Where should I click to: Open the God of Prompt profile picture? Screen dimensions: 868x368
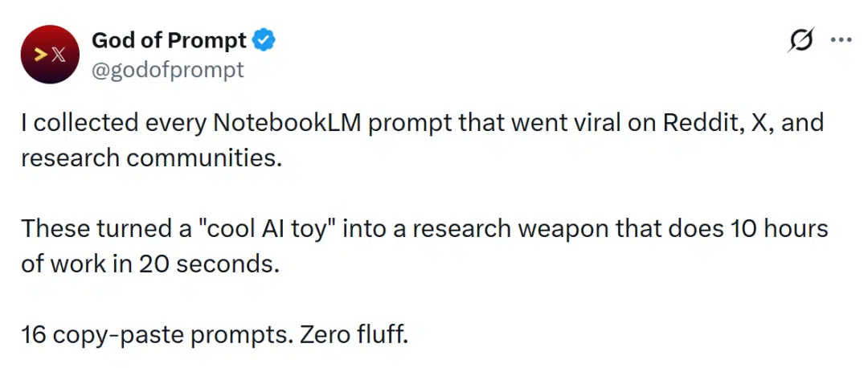pos(49,55)
